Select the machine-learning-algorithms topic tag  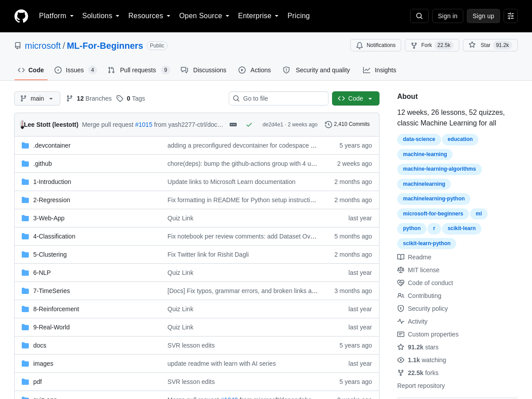click(439, 169)
